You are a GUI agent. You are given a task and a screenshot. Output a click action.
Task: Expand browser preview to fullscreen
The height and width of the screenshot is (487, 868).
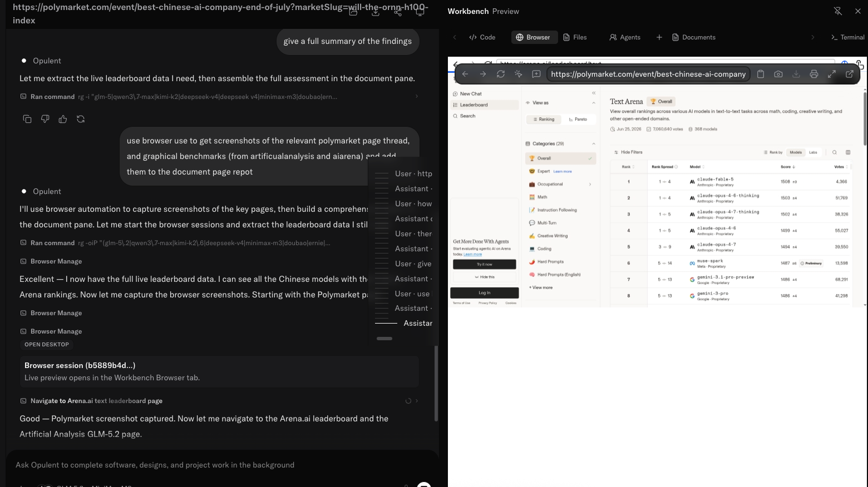[832, 74]
